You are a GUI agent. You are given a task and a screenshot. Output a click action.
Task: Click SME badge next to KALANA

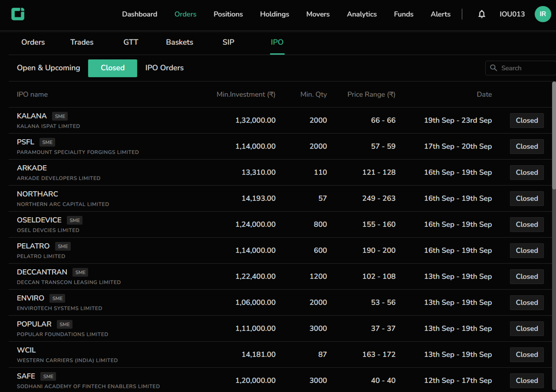click(x=60, y=116)
